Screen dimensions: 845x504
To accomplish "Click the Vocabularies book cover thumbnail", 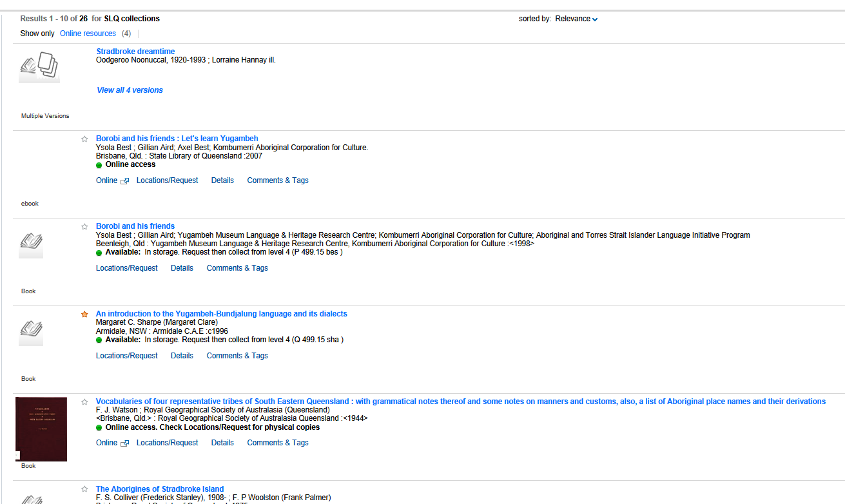I will coord(41,429).
